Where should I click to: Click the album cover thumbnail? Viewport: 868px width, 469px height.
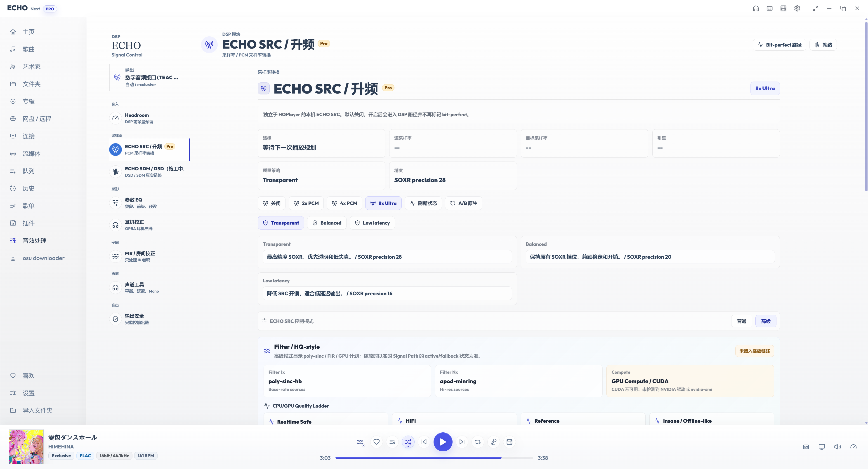26,446
